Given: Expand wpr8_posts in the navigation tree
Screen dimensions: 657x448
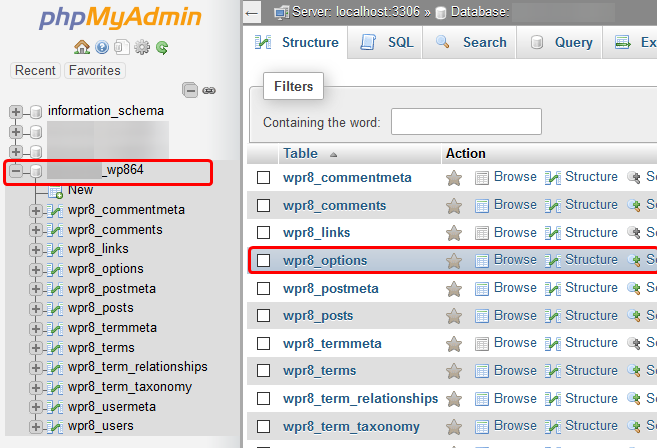Looking at the screenshot, I should (x=36, y=309).
